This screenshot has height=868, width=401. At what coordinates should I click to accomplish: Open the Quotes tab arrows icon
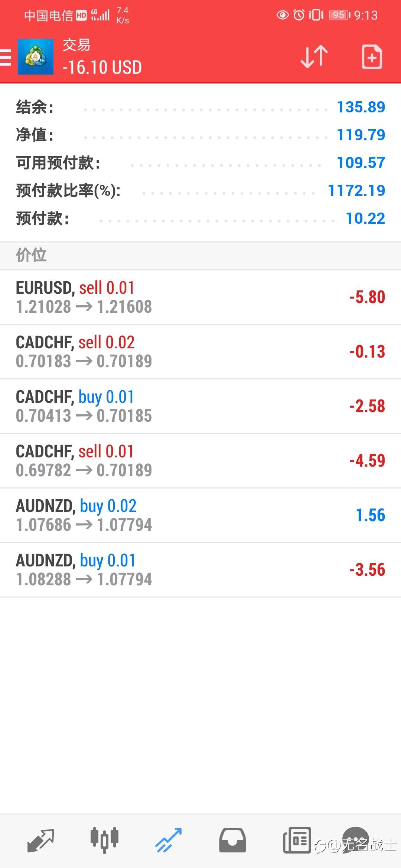tap(41, 840)
